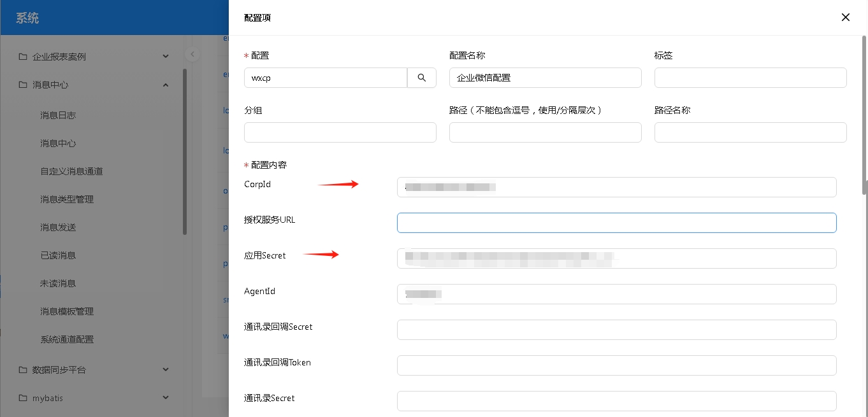Screen dimensions: 868x417
Task: Click the 应用Secret input field
Action: 616,258
